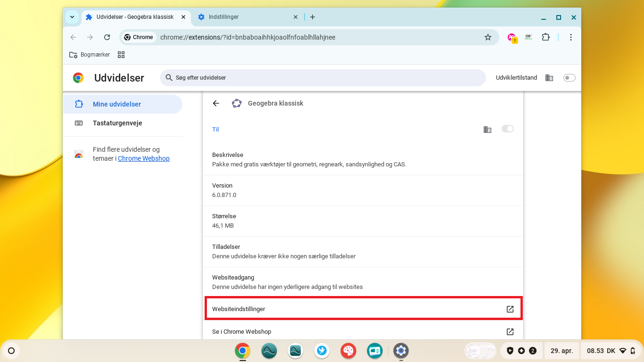644x362 pixels.
Task: Toggle Udviklertilstand developer mode switch
Action: click(x=569, y=78)
